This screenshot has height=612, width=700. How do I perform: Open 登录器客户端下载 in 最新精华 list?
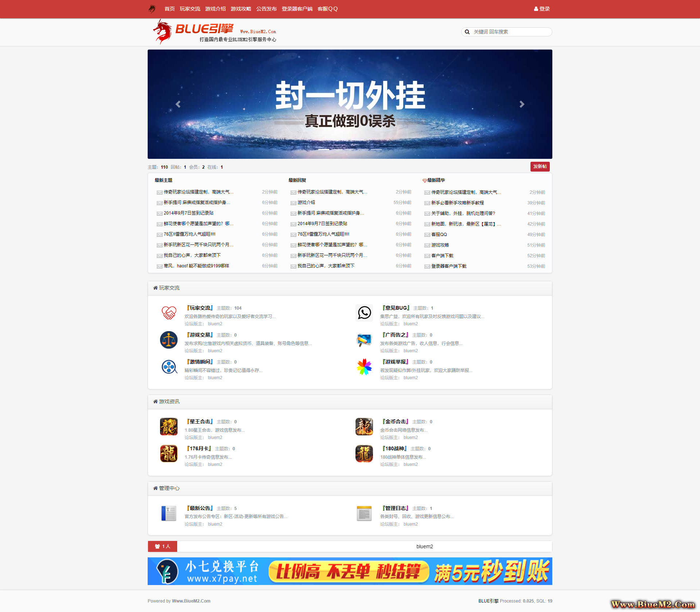449,266
